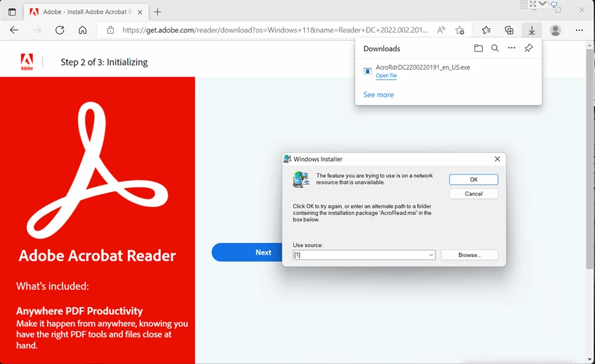This screenshot has height=364, width=595.
Task: Click the Adobe Acrobat Reader title text
Action: (97, 256)
